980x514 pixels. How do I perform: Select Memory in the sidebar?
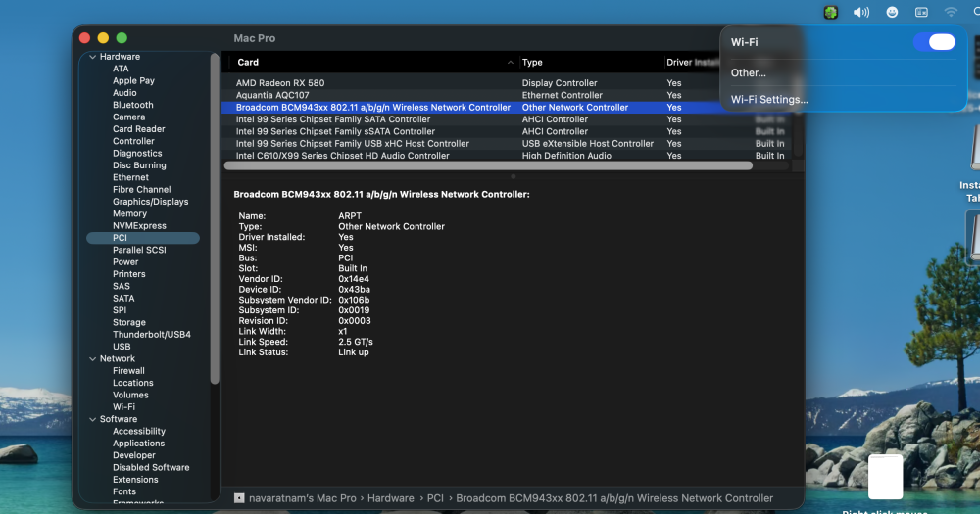[129, 213]
